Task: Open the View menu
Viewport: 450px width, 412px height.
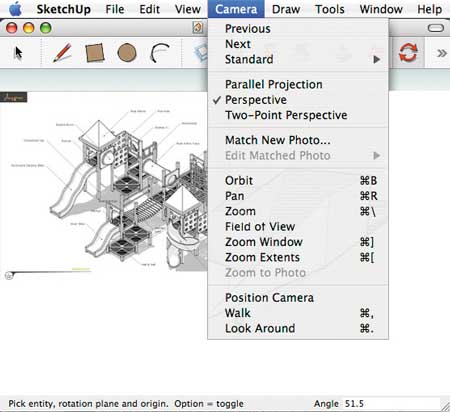Action: (188, 9)
